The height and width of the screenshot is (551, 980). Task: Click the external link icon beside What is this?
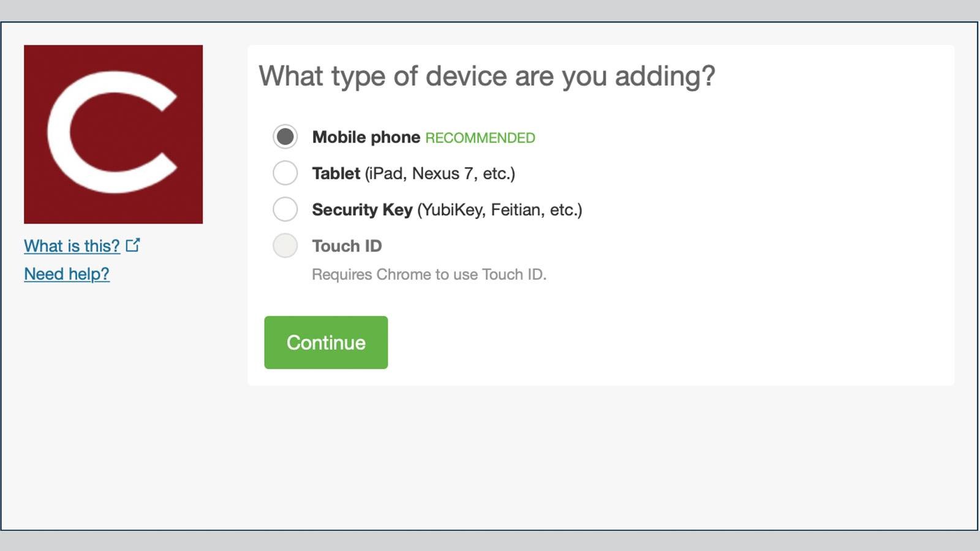(132, 244)
